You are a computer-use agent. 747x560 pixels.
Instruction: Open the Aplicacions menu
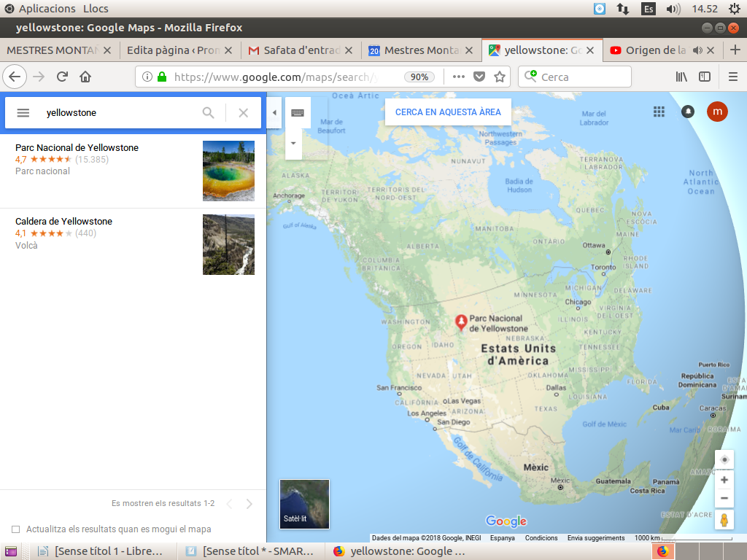tap(47, 9)
